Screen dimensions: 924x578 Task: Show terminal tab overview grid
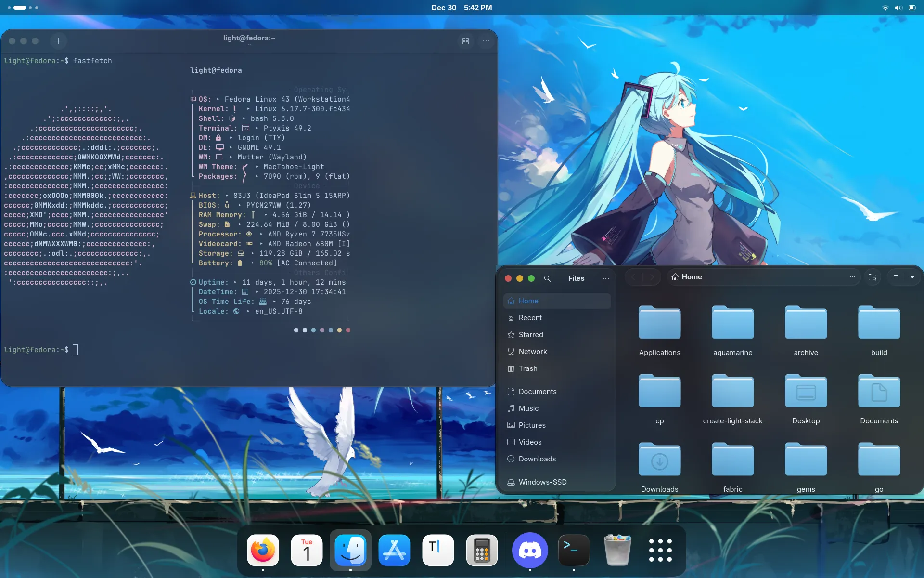click(x=465, y=41)
